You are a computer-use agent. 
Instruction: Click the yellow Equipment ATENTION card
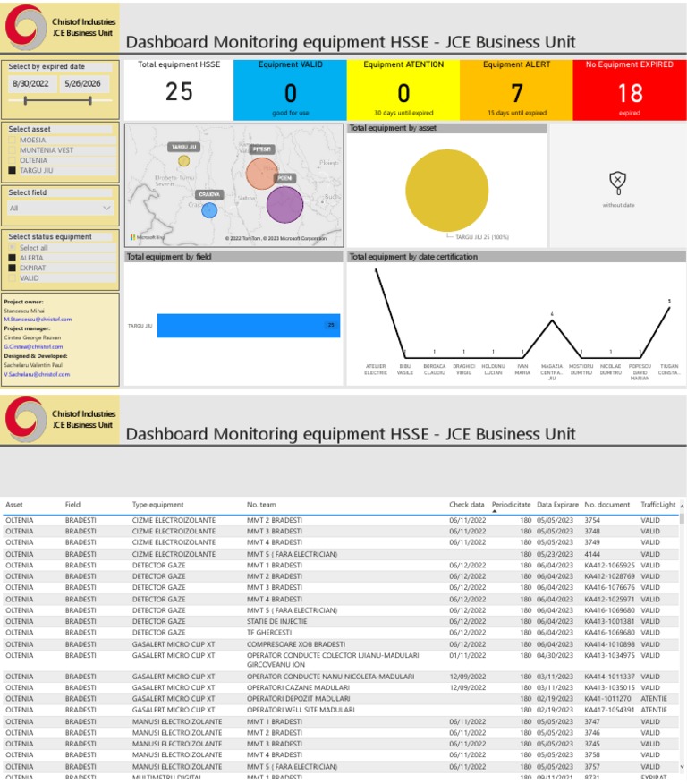coord(403,90)
